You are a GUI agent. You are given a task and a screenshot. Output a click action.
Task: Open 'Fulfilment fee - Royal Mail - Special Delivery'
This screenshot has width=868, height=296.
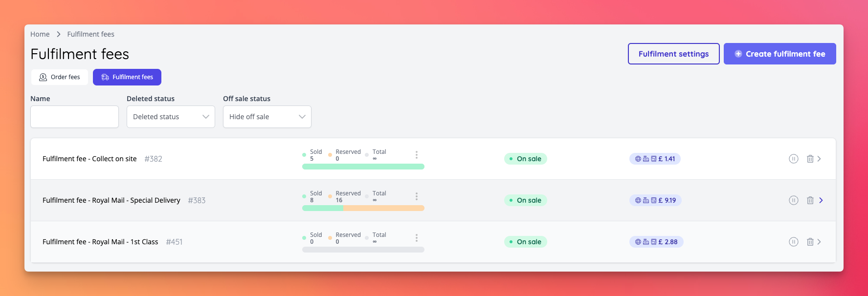(111, 200)
